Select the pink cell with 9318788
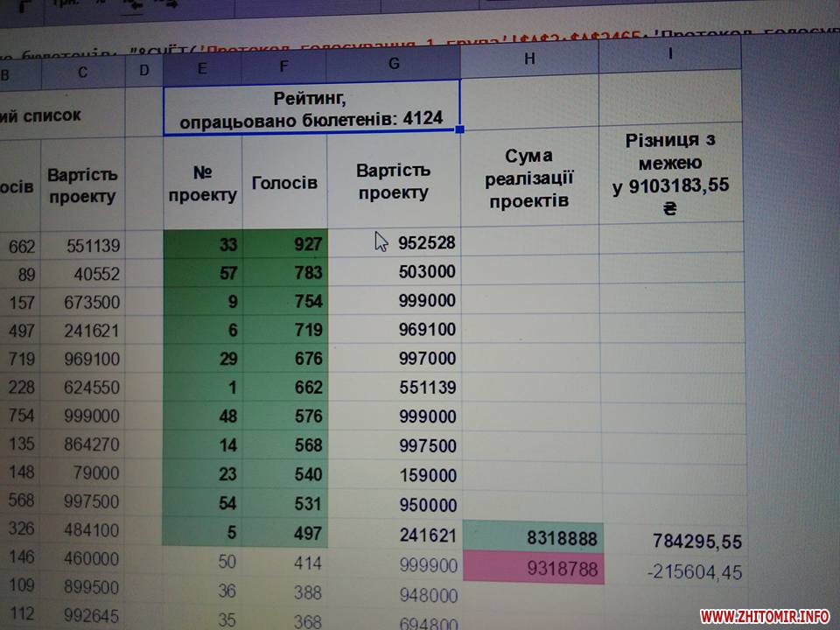 tap(532, 570)
